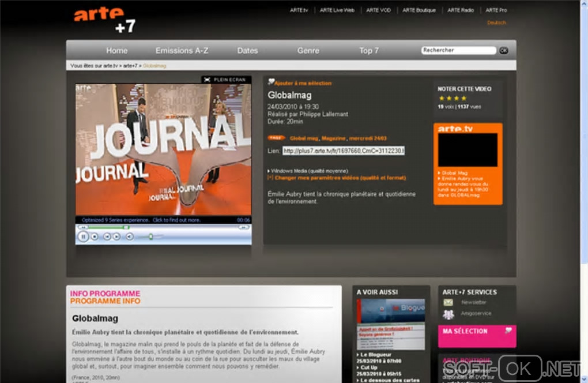The image size is (588, 383).
Task: Click the Amigoservice people icon
Action: coord(448,314)
